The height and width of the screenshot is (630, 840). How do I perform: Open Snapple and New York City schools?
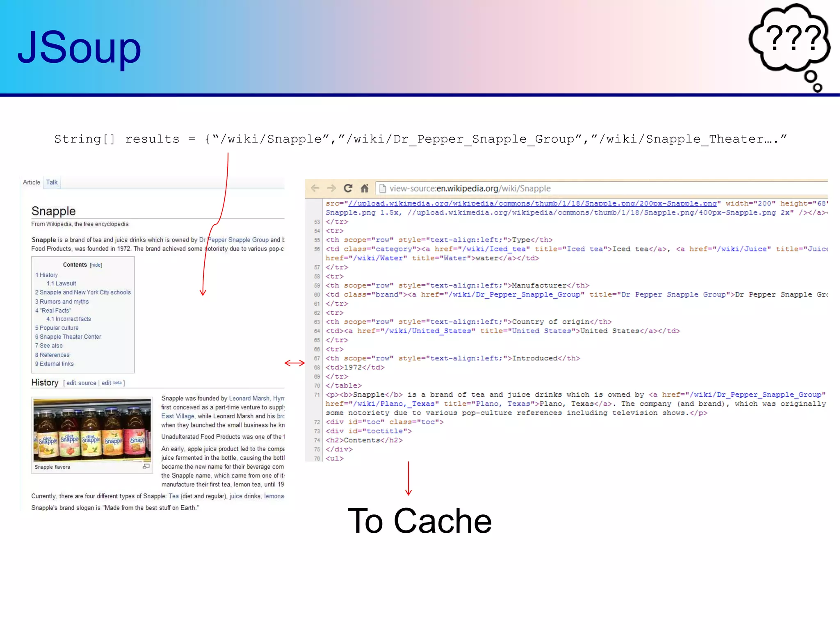point(83,292)
